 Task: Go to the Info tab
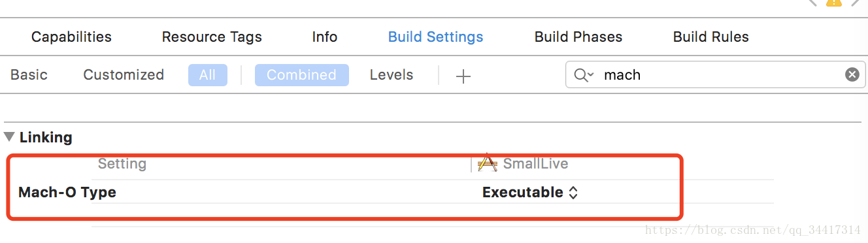325,37
